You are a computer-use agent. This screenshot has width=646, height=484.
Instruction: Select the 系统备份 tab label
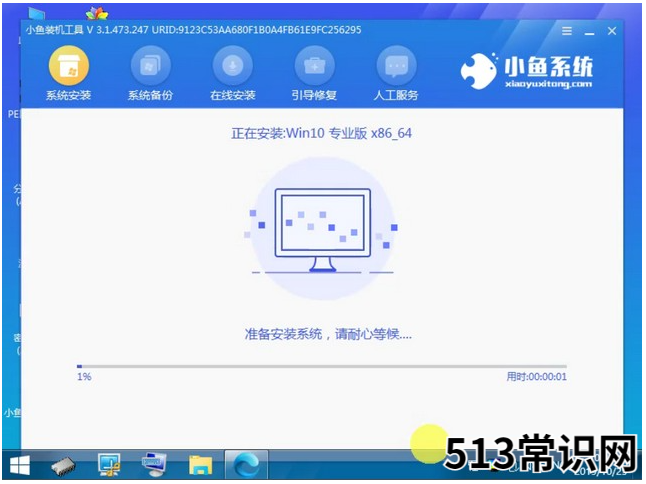pos(150,96)
